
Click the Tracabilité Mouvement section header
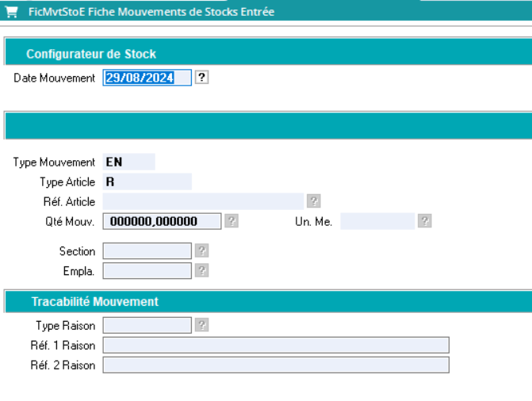pyautogui.click(x=95, y=302)
